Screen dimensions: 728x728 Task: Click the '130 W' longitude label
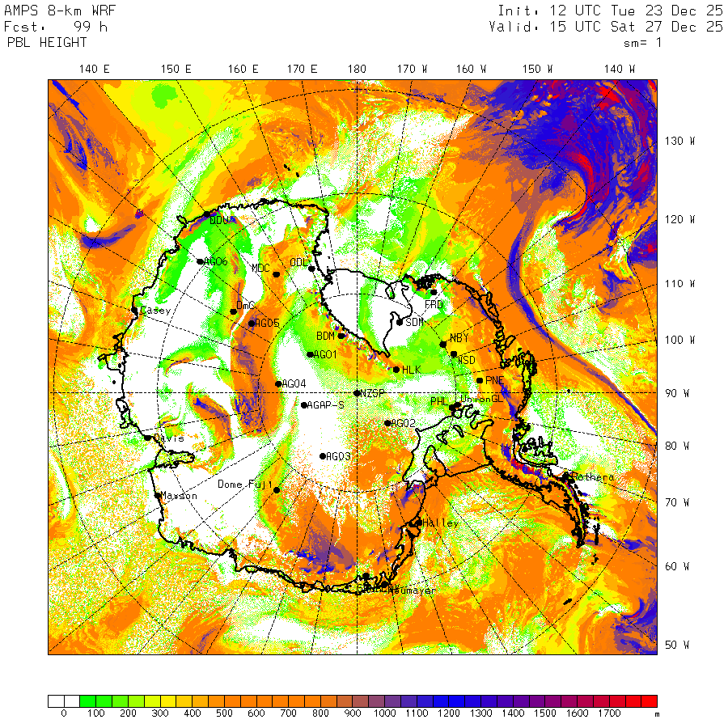[x=679, y=141]
